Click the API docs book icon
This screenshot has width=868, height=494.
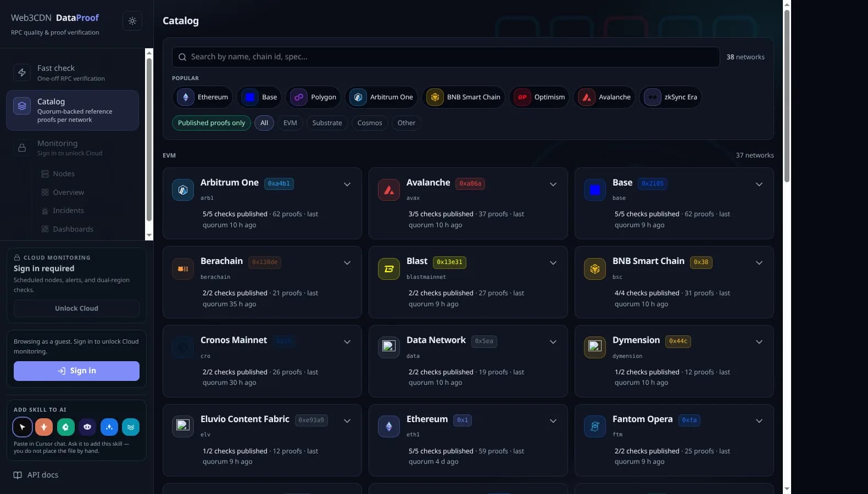click(18, 475)
